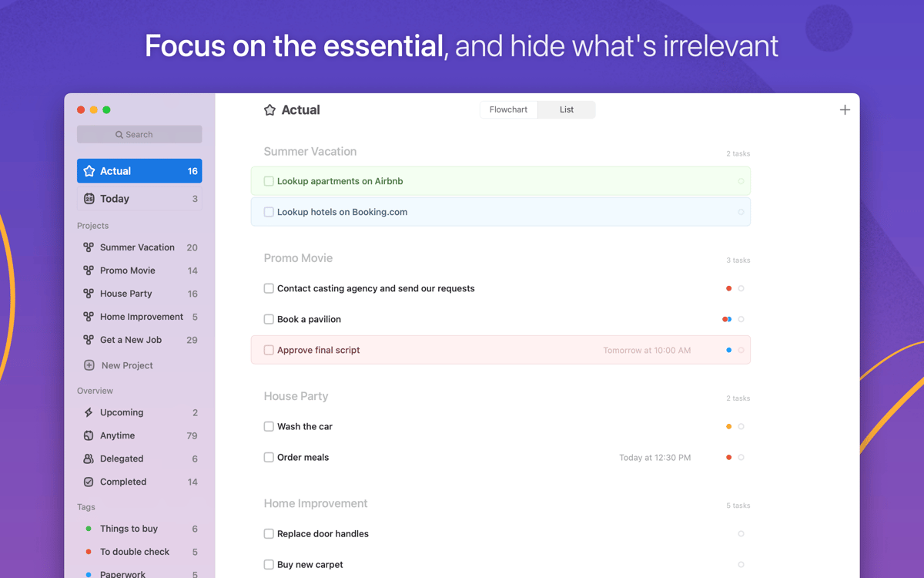Mark Wash the car as done

[x=269, y=426]
